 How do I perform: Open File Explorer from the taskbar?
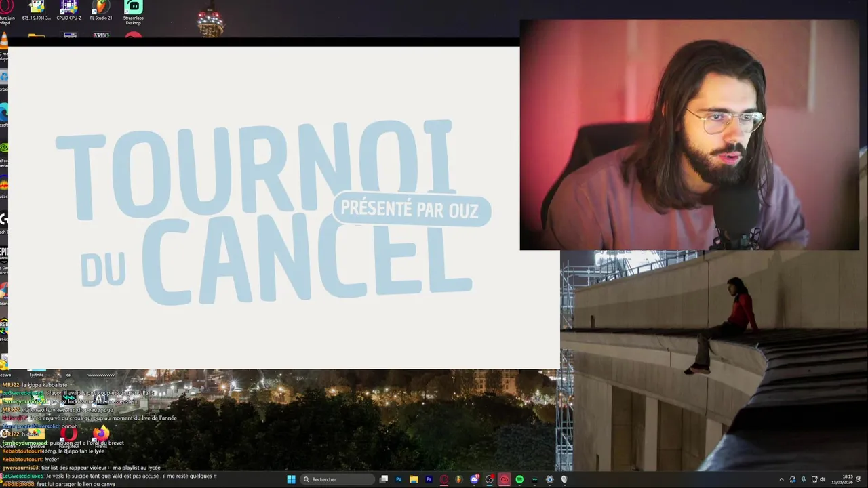[x=414, y=479]
